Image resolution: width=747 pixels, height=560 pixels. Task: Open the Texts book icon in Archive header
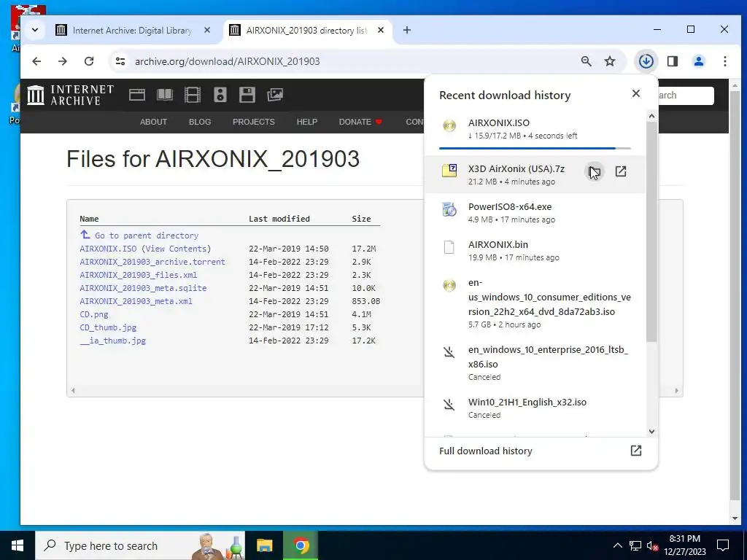(165, 95)
